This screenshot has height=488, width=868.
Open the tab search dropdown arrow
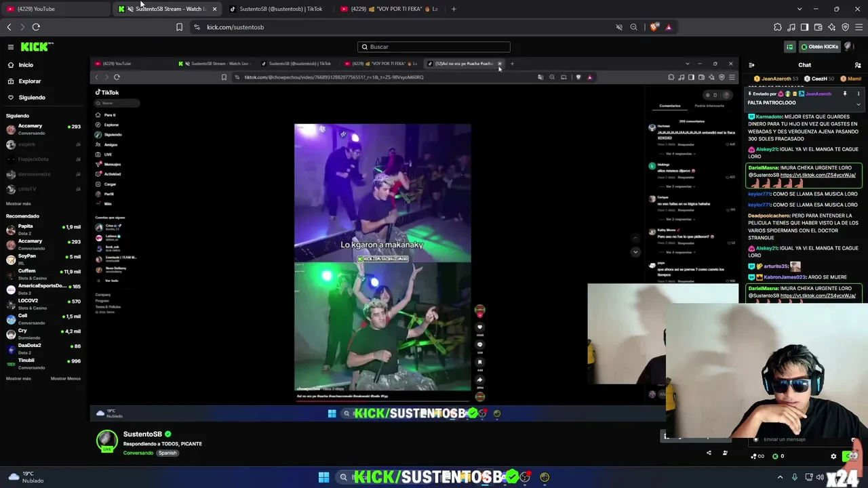[x=800, y=9]
